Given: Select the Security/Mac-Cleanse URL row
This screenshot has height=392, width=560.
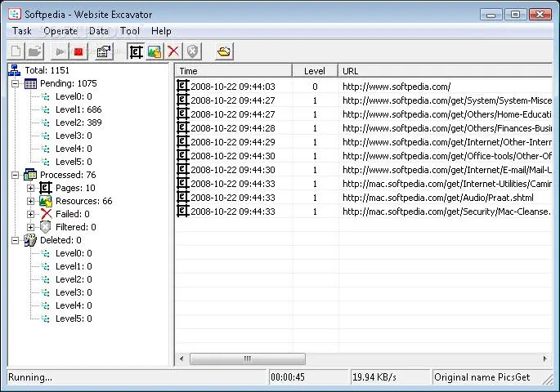Looking at the screenshot, I should point(364,212).
